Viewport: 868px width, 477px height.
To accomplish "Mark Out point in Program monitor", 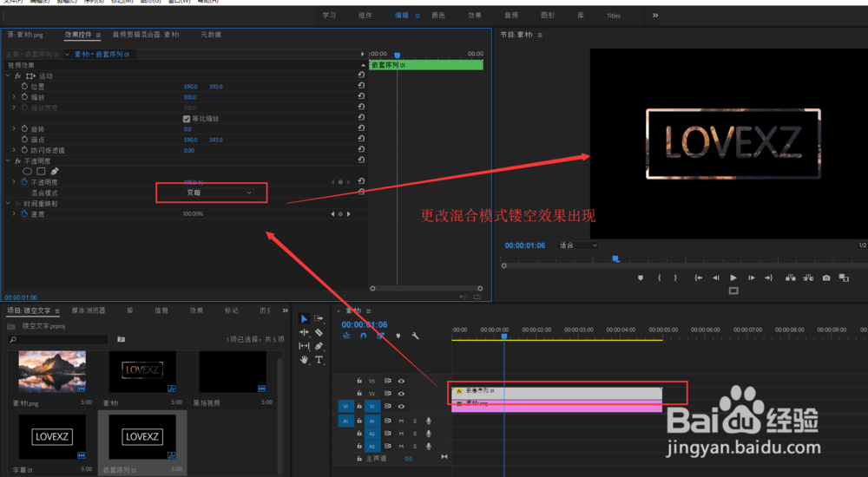I will [x=675, y=278].
